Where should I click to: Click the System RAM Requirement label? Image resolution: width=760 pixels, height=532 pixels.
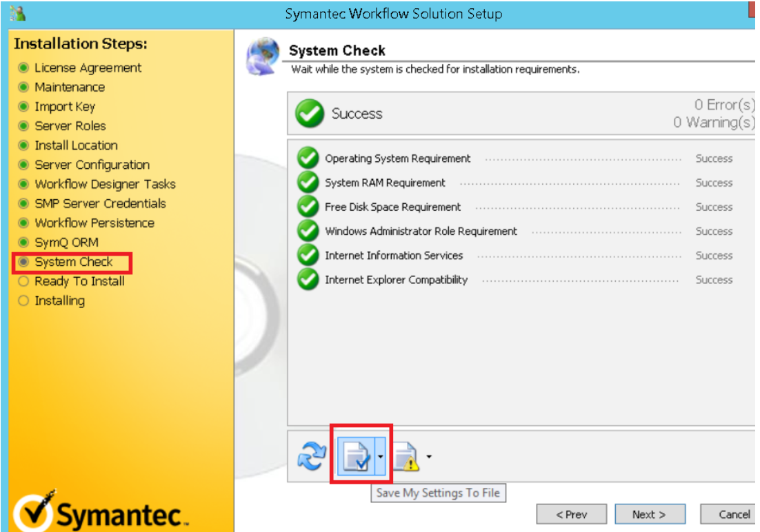click(x=385, y=183)
